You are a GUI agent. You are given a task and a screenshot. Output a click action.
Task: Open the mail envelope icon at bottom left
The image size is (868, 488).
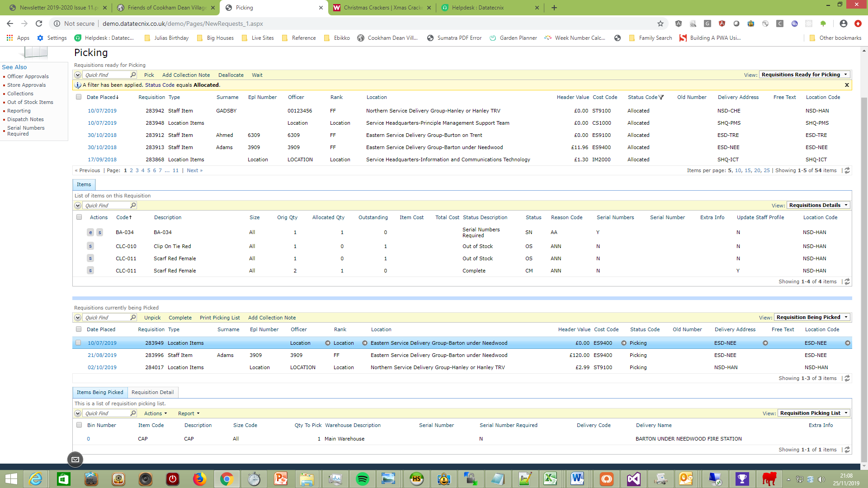75,460
